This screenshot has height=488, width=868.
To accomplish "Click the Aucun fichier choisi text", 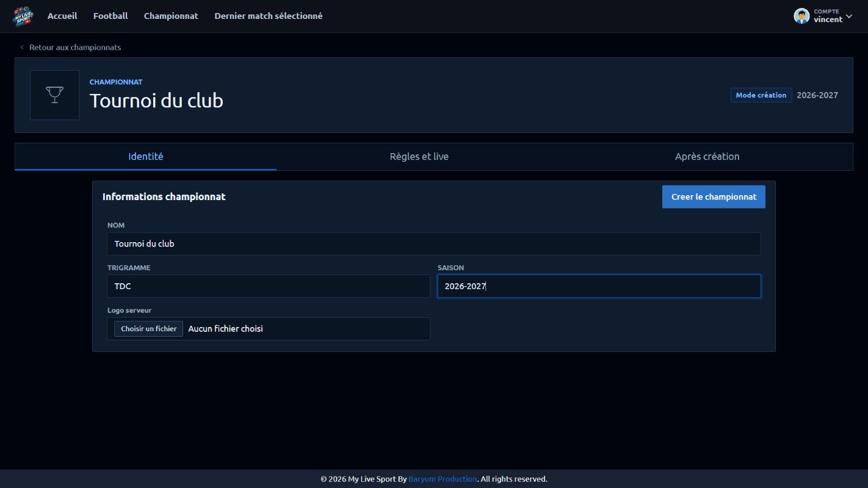I will click(x=225, y=329).
